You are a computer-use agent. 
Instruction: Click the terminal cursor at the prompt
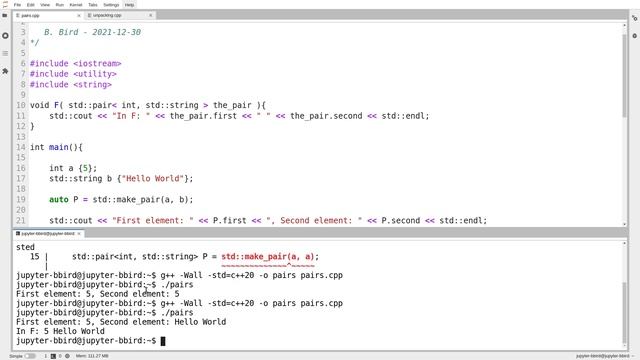pos(163,341)
